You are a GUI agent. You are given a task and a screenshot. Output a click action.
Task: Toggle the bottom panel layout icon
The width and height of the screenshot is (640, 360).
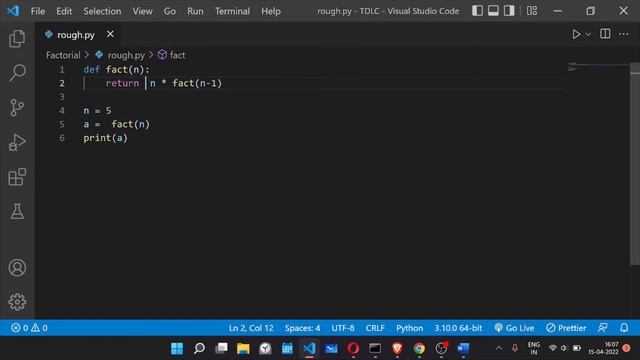coord(493,11)
